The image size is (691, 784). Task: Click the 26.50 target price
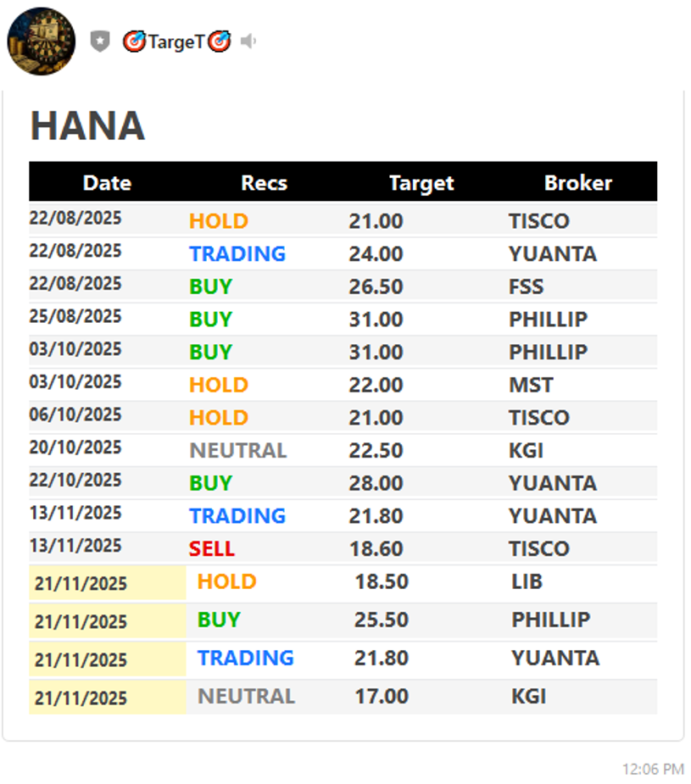tap(376, 287)
